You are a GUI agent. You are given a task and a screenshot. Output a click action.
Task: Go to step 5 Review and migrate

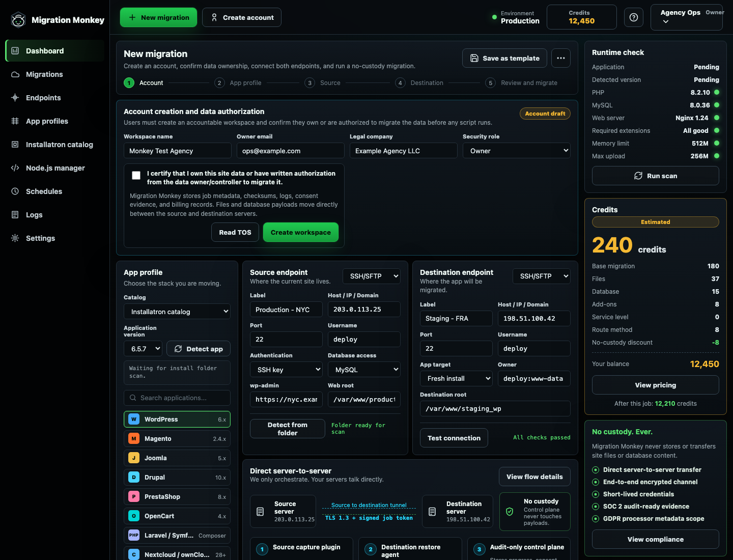coord(521,83)
